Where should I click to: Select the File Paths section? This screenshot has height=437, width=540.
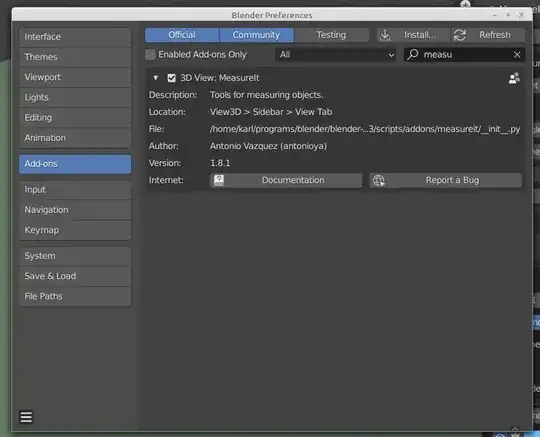(75, 296)
